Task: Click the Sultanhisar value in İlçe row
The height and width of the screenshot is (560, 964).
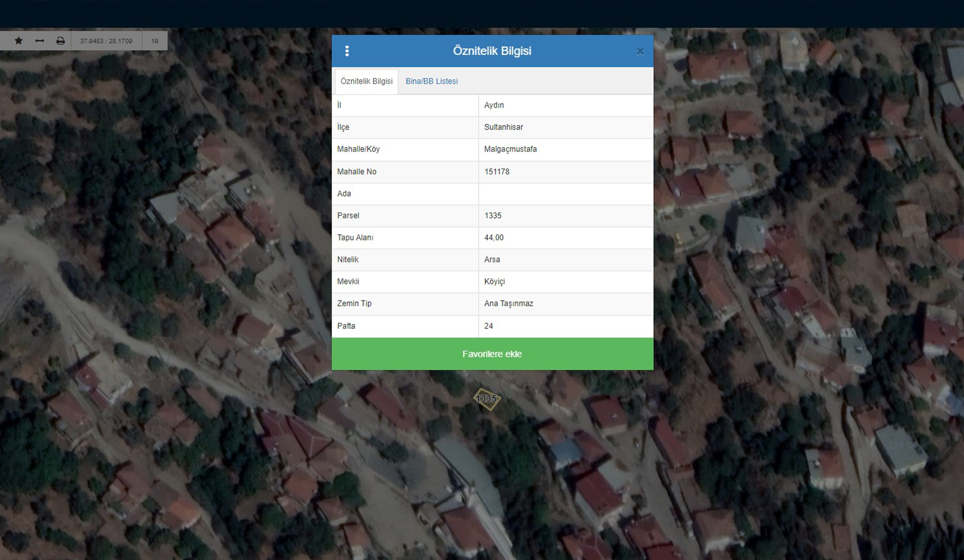Action: (503, 127)
